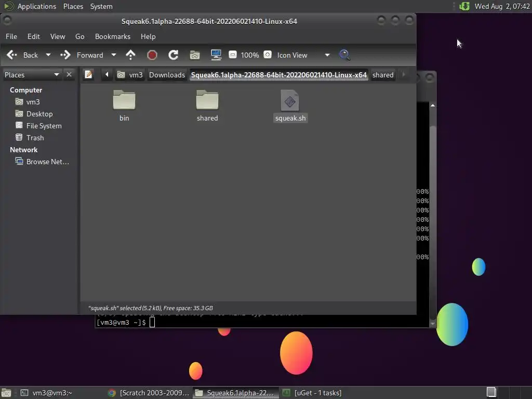This screenshot has width=532, height=399.
Task: Open the Back history dropdown arrow
Action: [x=48, y=55]
